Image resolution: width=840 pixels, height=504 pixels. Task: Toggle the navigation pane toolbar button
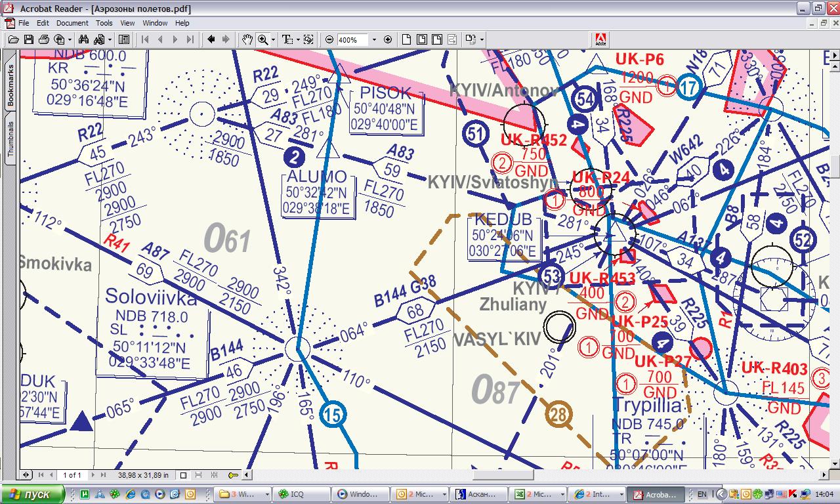(124, 39)
